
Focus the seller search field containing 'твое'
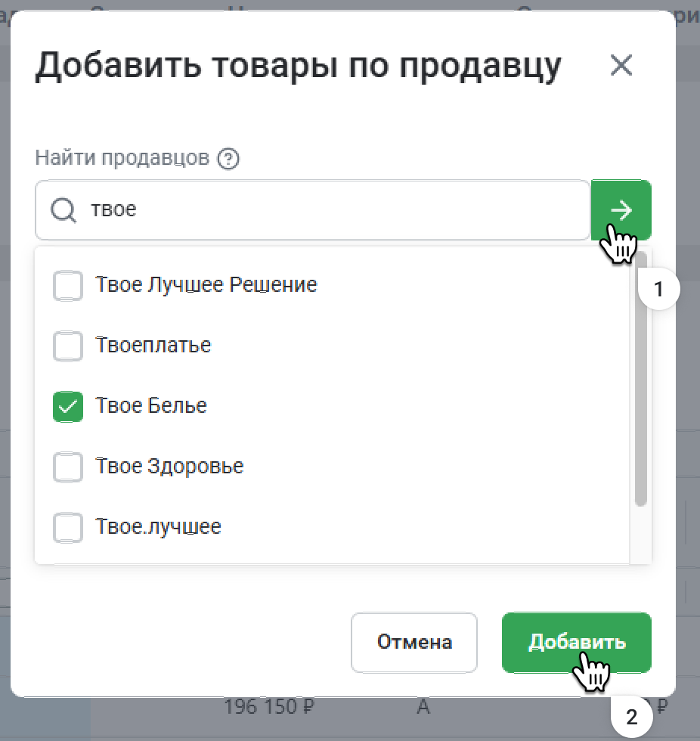click(333, 209)
